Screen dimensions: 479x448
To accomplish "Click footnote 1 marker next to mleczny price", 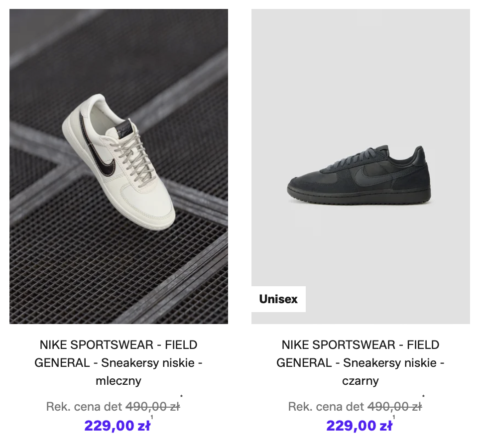I will pos(151,417).
